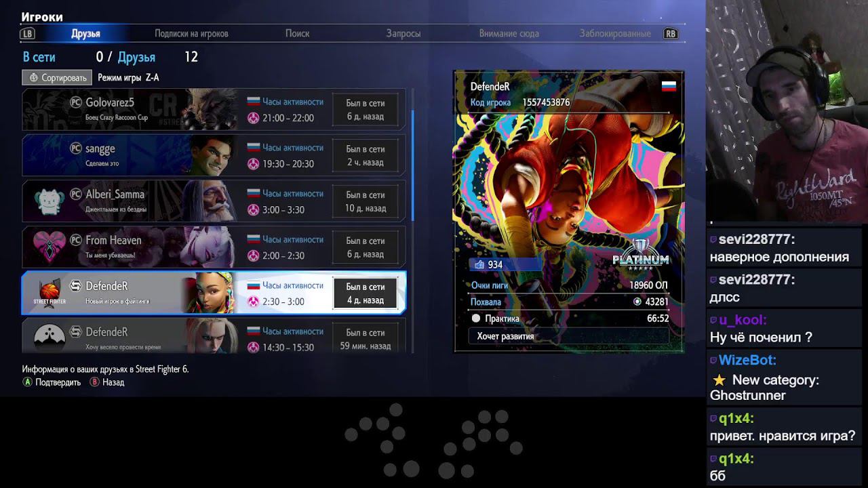The image size is (868, 488).
Task: Click the Golovarez5 character portrait
Action: 210,109
